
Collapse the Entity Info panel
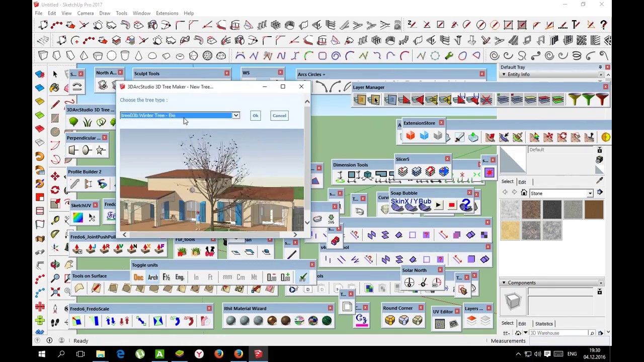click(504, 74)
